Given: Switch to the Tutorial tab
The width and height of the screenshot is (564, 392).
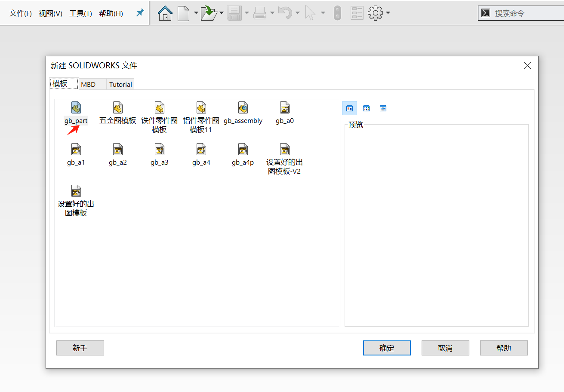Looking at the screenshot, I should pos(120,84).
